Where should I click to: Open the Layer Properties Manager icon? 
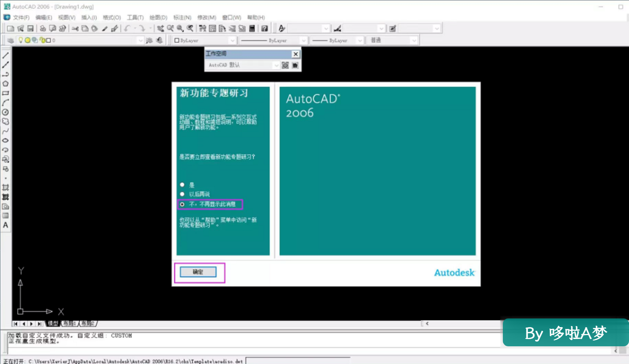click(x=10, y=40)
